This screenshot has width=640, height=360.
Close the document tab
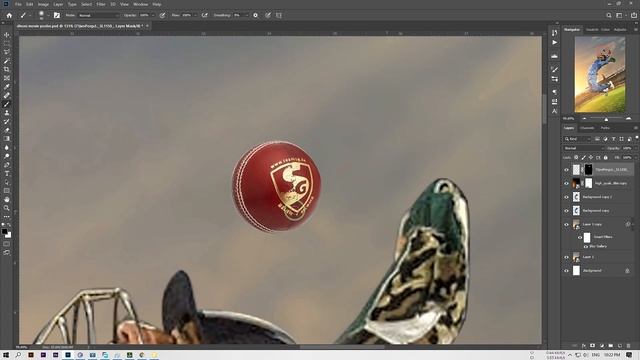147,26
